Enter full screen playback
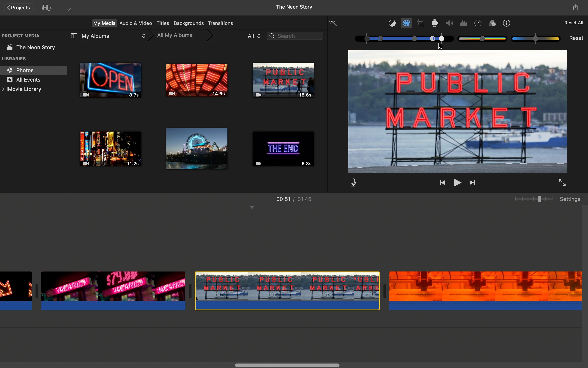588x368 pixels. (562, 183)
